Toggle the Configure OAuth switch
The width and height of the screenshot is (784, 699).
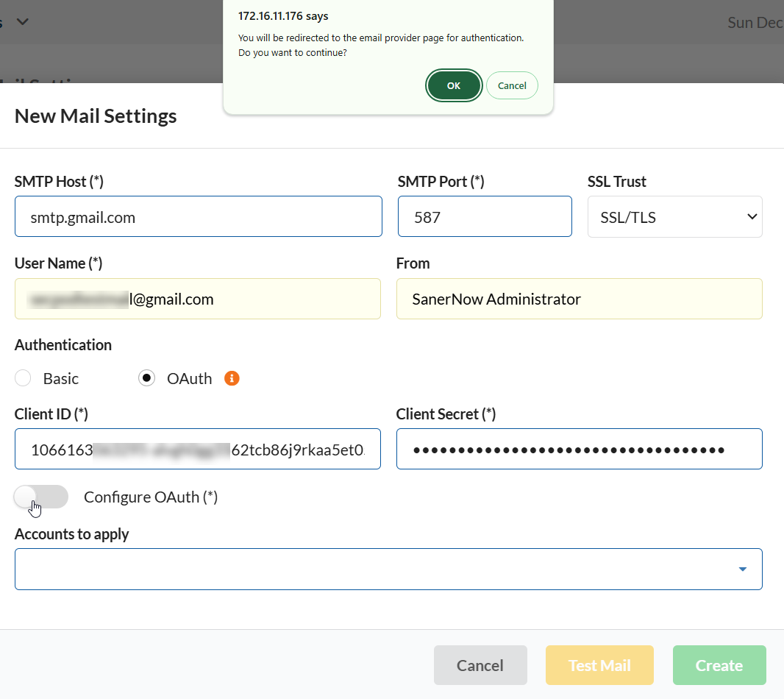pyautogui.click(x=41, y=497)
